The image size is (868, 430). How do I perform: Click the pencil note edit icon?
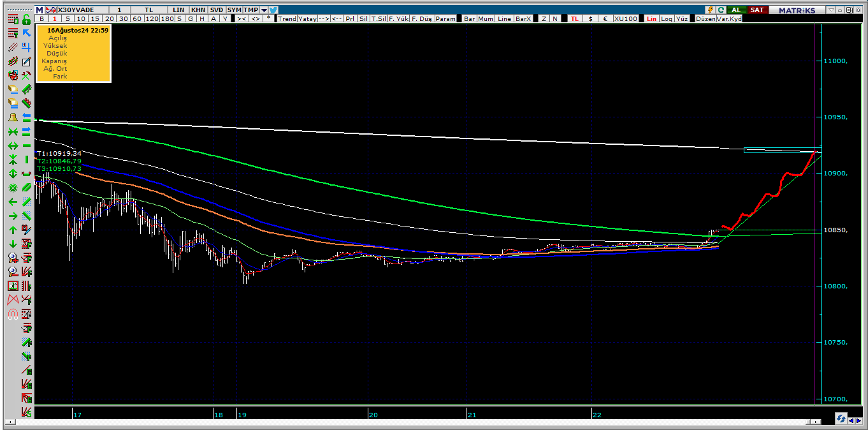click(x=26, y=61)
